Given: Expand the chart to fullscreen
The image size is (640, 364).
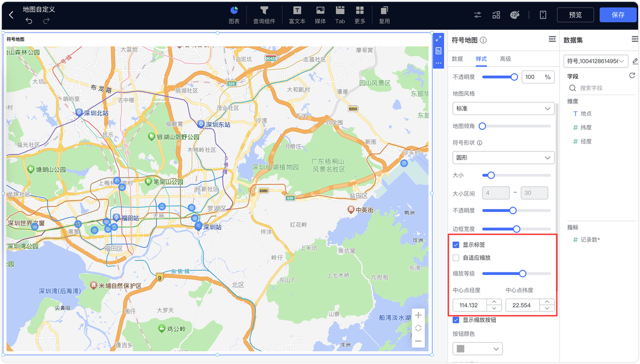Looking at the screenshot, I should 438,38.
